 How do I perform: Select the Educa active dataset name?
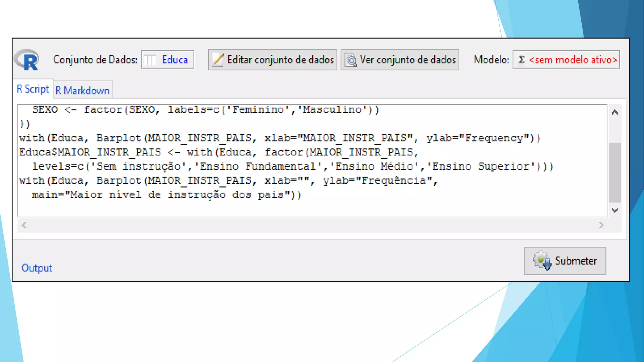coord(175,60)
